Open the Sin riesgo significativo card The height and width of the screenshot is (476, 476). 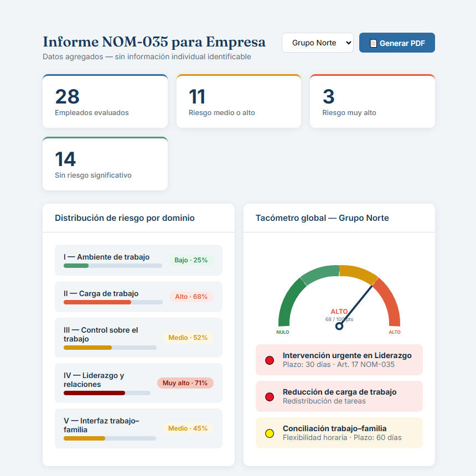click(x=105, y=164)
